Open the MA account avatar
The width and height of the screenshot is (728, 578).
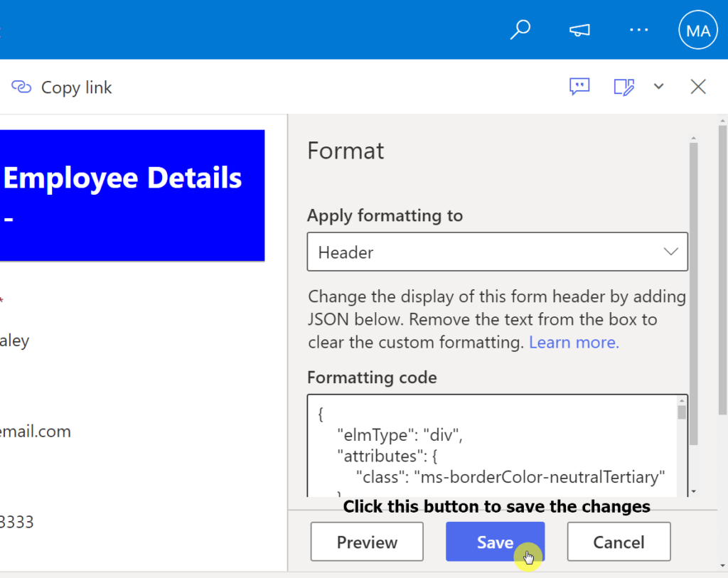698,30
